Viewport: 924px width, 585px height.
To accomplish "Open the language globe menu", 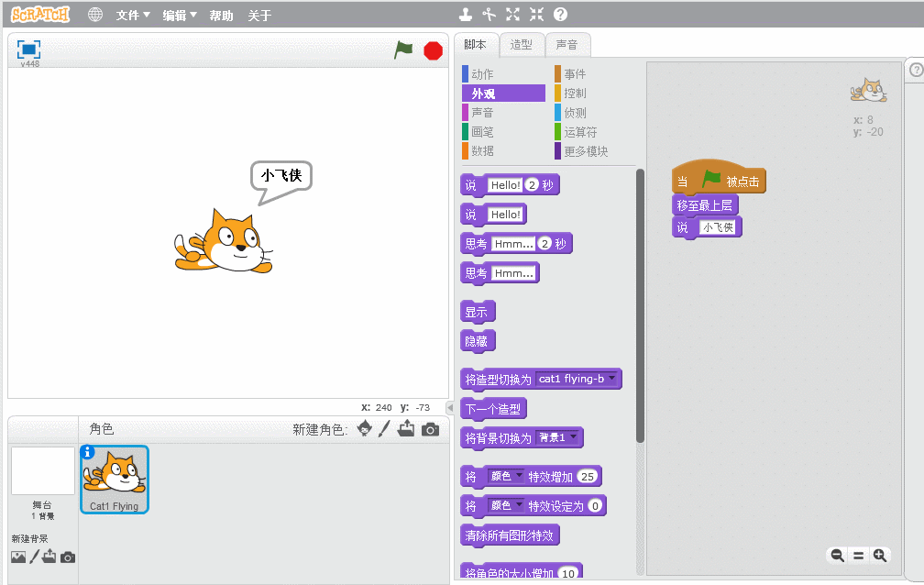I will click(95, 15).
